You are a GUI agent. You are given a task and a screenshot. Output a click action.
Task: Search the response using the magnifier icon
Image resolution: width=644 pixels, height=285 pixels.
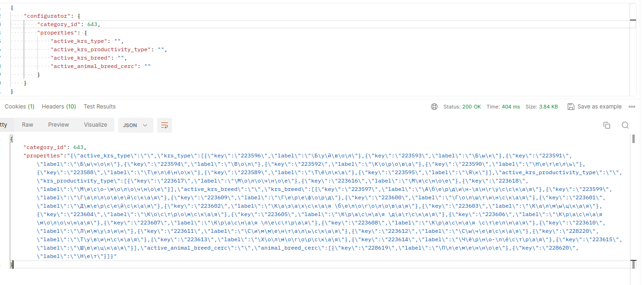pos(625,125)
